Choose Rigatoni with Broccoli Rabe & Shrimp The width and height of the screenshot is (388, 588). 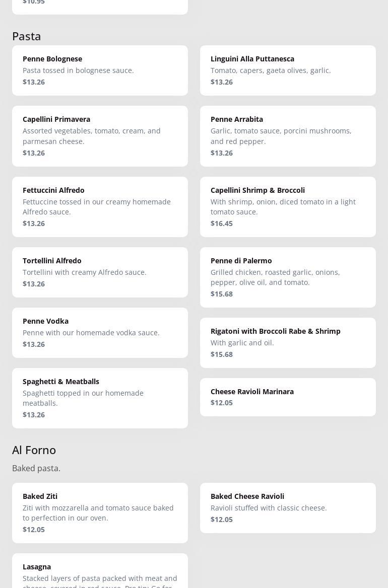click(288, 342)
